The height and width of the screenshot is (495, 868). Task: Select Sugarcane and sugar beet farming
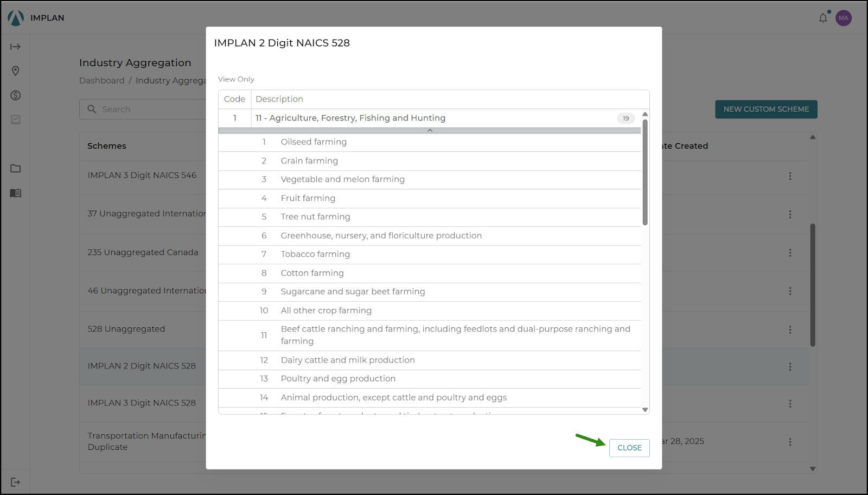pos(430,292)
